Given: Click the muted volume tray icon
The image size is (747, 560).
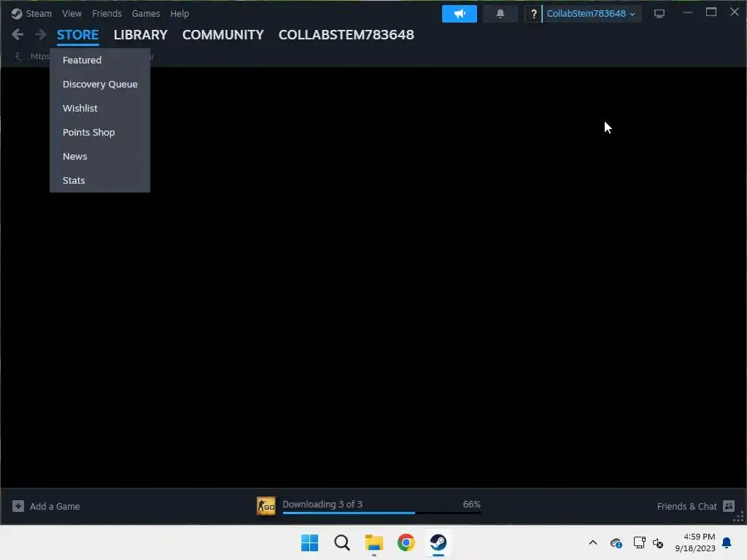Looking at the screenshot, I should pos(658,542).
